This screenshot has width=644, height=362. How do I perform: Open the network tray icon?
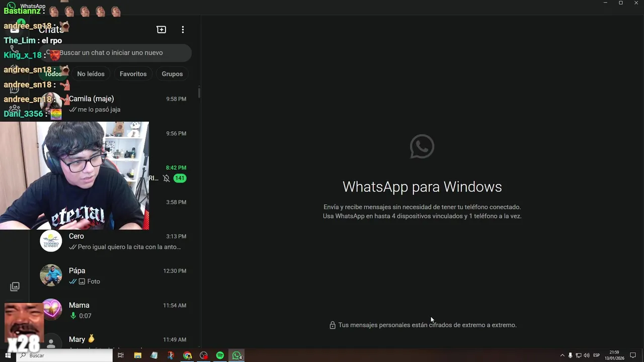pos(578,355)
